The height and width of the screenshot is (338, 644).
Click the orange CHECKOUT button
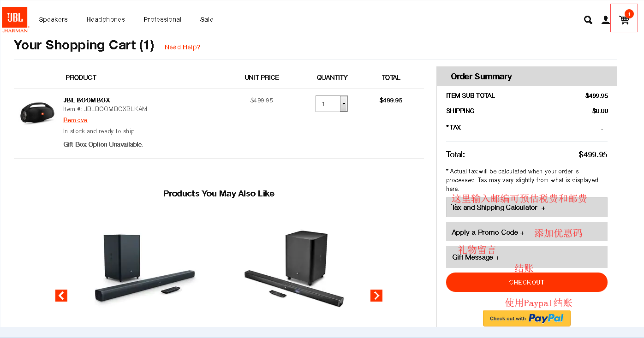click(x=526, y=282)
